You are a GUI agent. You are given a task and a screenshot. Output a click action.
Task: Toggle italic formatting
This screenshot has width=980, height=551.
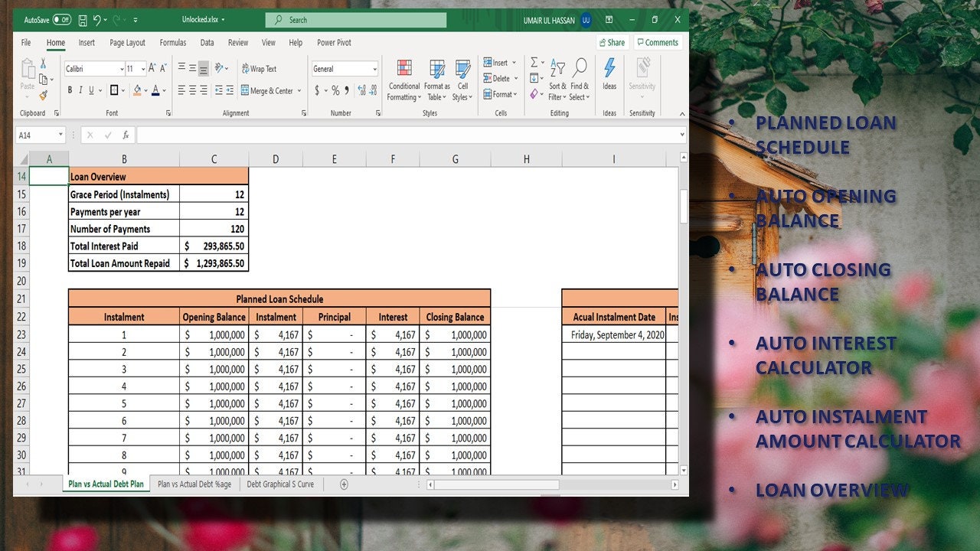(80, 90)
